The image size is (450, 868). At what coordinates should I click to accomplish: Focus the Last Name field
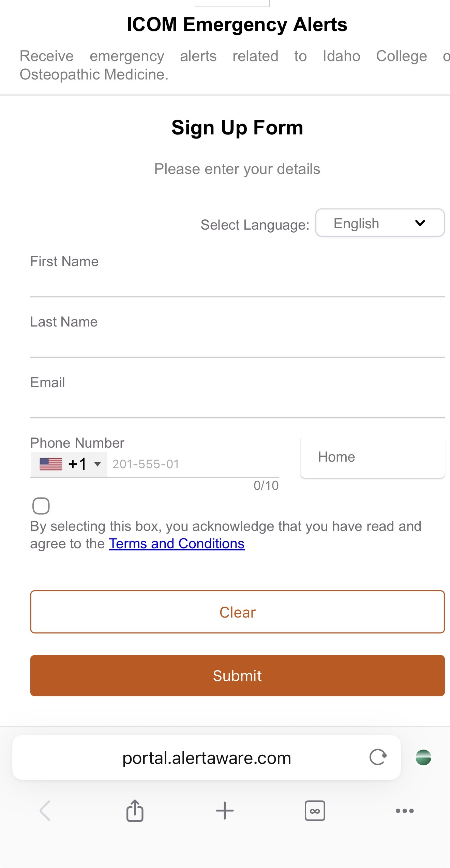coord(237,344)
